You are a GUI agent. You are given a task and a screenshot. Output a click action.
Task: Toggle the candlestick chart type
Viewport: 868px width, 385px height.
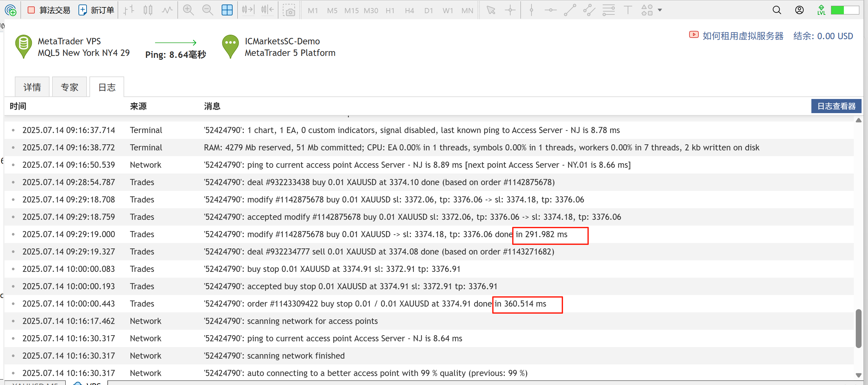tap(148, 10)
